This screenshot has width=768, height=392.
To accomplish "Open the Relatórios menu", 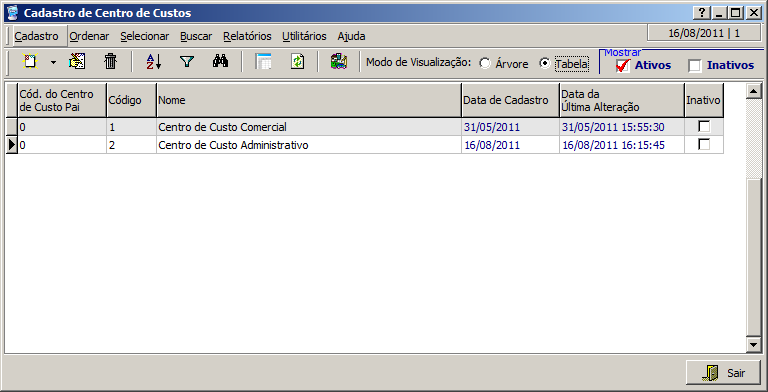I will click(247, 36).
